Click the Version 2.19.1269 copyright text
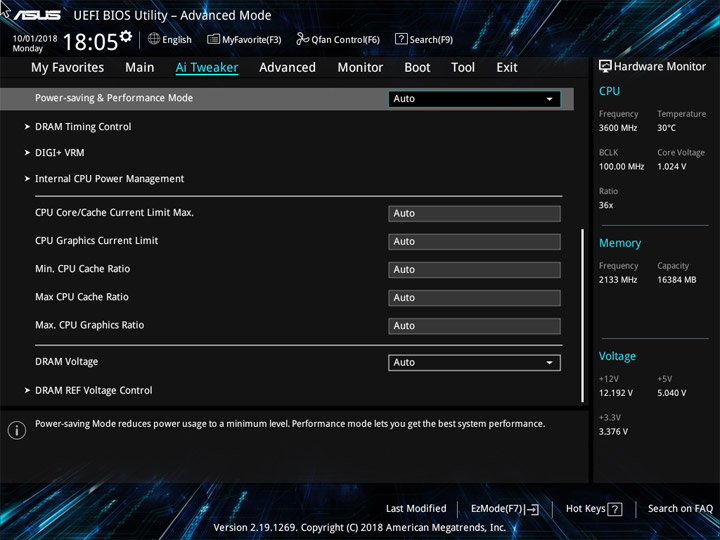Screen dimensions: 720x540 360,528
